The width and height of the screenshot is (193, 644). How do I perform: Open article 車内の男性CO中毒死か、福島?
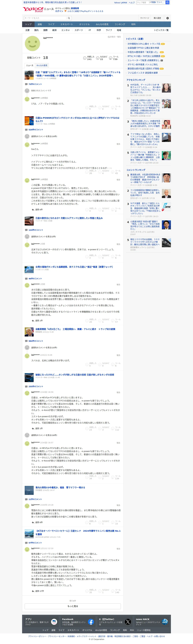click(60, 487)
